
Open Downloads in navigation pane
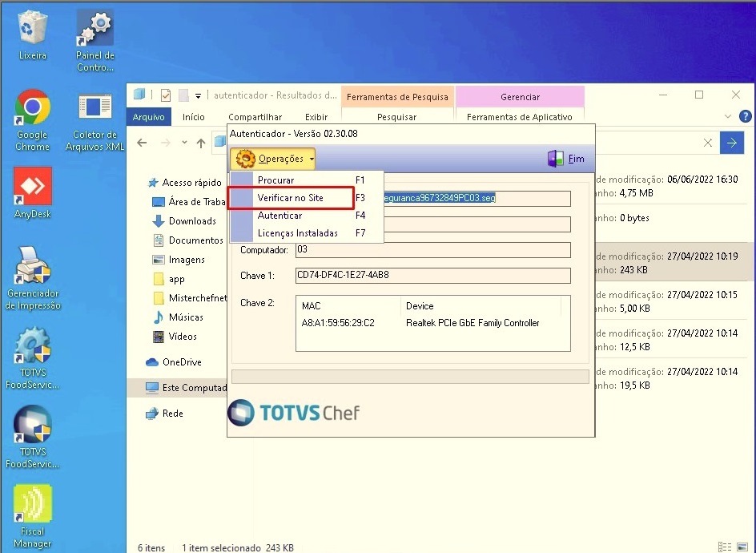185,221
